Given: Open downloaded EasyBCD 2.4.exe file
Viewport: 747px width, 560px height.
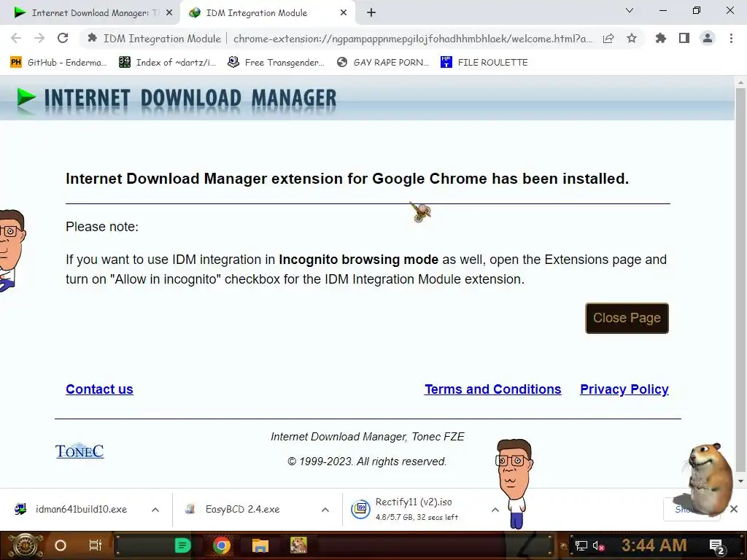Looking at the screenshot, I should [x=233, y=509].
